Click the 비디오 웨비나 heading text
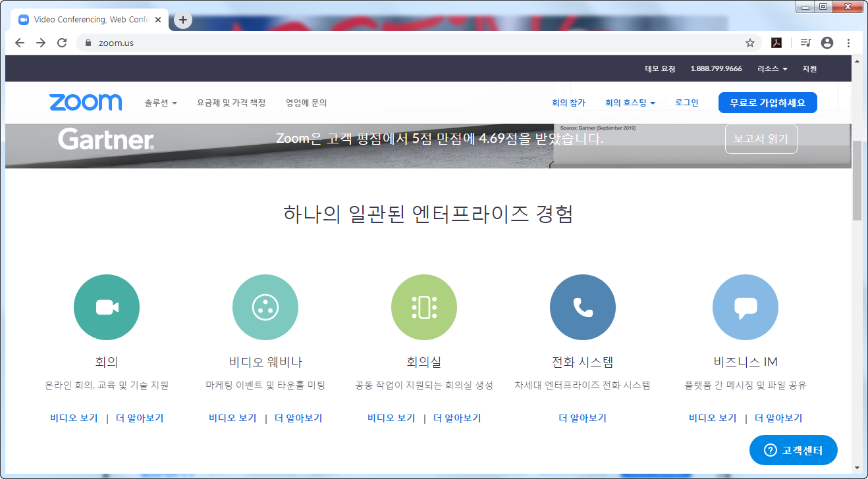Screen dimensions: 868x479 pyautogui.click(x=265, y=362)
